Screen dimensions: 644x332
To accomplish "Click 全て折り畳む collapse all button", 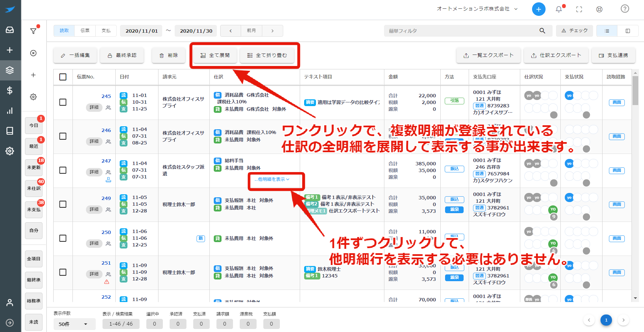I will tap(267, 55).
